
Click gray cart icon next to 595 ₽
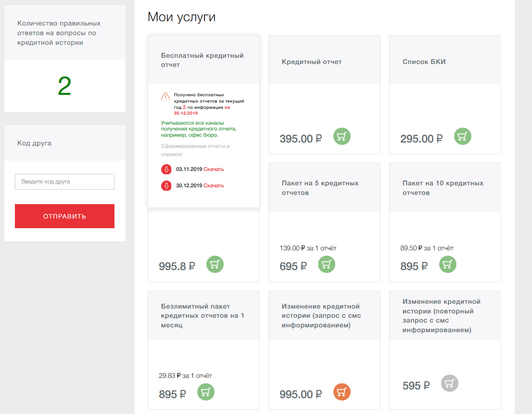pos(450,384)
